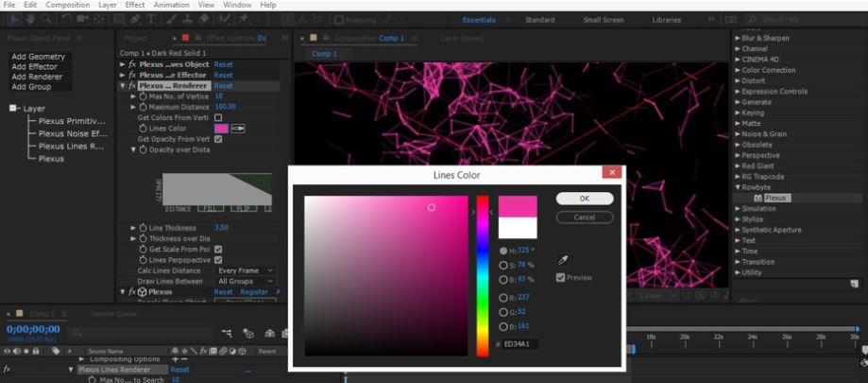
Task: Toggle the Preview checkbox in color dialog
Action: [x=561, y=278]
